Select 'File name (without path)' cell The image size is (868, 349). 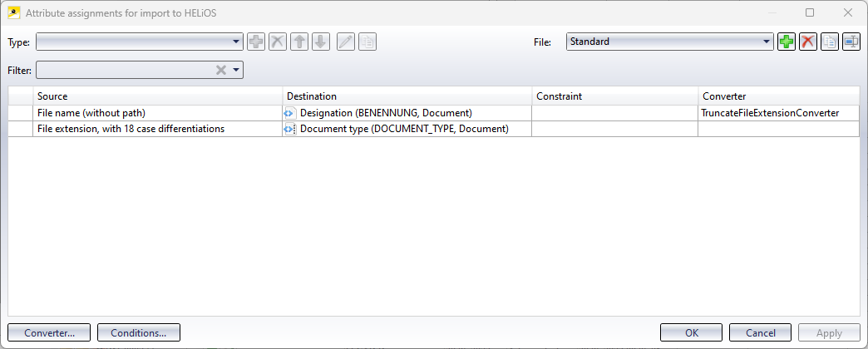point(158,113)
